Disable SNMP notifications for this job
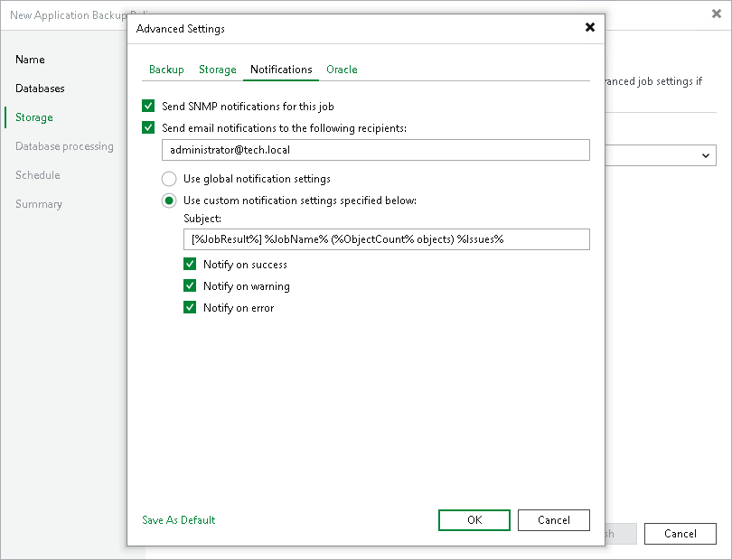732x560 pixels. coord(149,106)
